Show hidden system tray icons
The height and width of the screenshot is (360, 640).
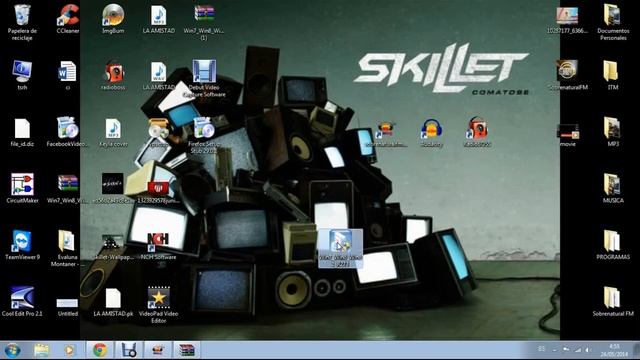pyautogui.click(x=555, y=350)
